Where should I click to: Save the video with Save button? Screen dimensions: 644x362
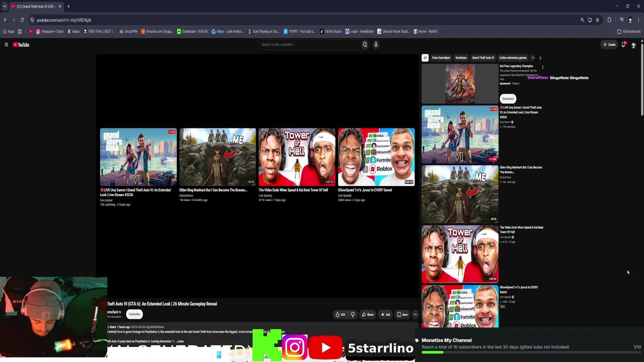point(403,315)
